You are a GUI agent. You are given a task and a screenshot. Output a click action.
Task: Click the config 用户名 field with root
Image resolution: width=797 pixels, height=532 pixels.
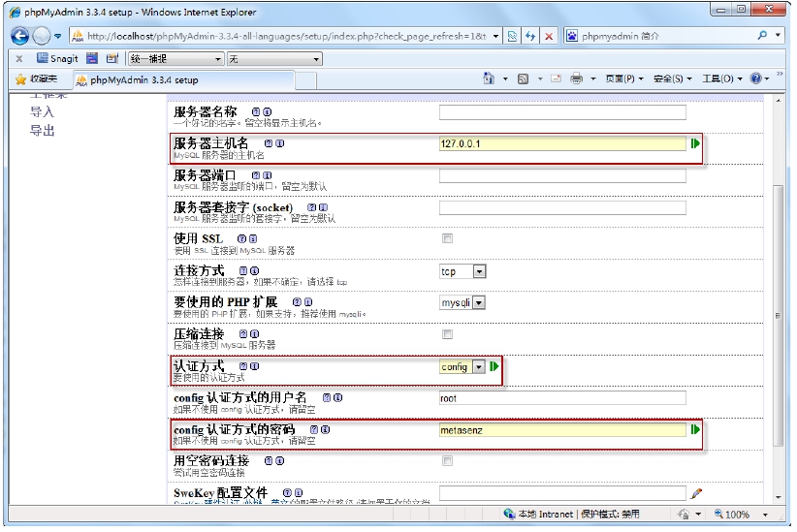point(562,398)
